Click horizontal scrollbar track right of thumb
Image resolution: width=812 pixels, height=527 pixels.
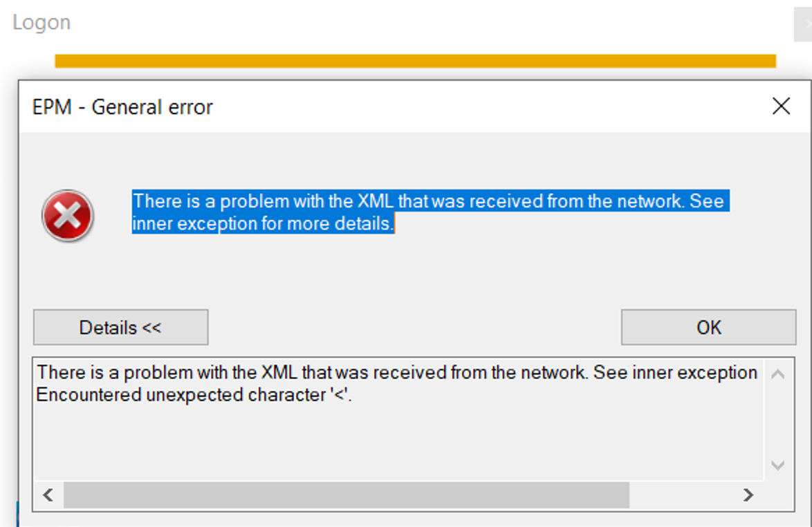point(682,495)
